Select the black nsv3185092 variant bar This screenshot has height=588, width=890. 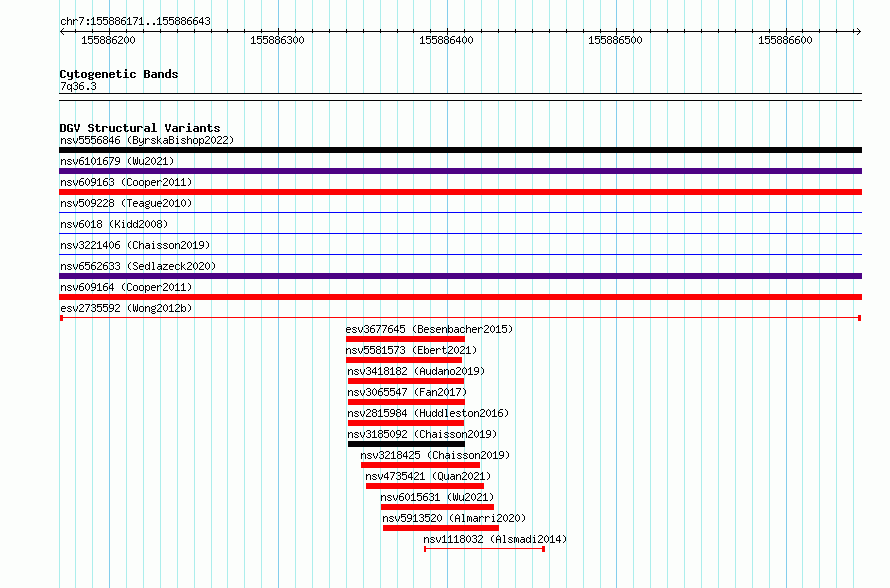406,444
